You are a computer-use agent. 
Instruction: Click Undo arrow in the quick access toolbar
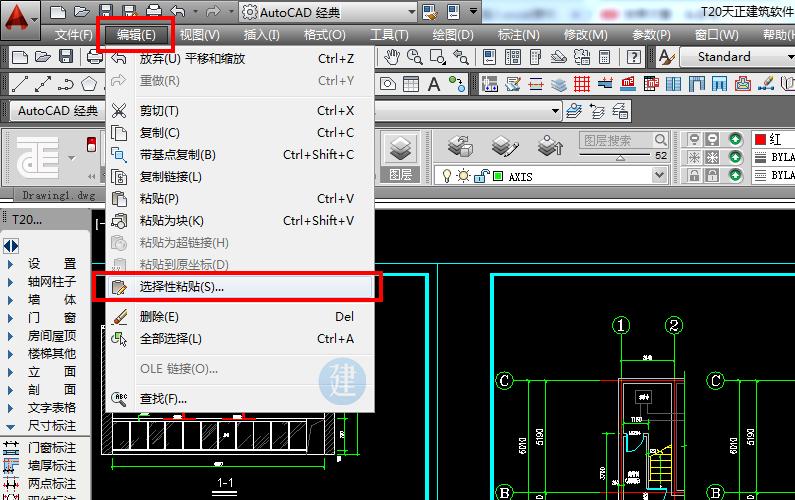tap(178, 12)
